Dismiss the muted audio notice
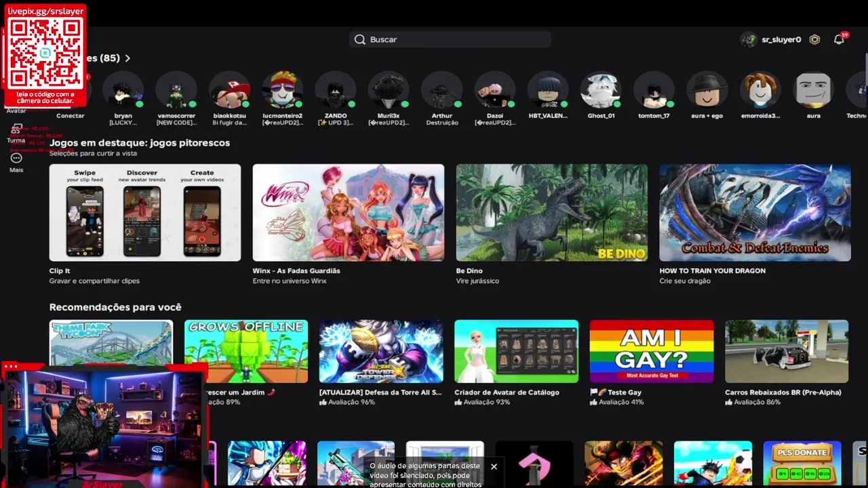The image size is (868, 488). click(494, 466)
